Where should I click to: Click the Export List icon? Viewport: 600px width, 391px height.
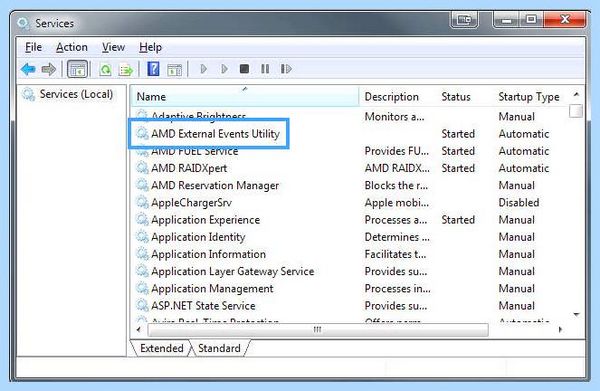point(126,70)
